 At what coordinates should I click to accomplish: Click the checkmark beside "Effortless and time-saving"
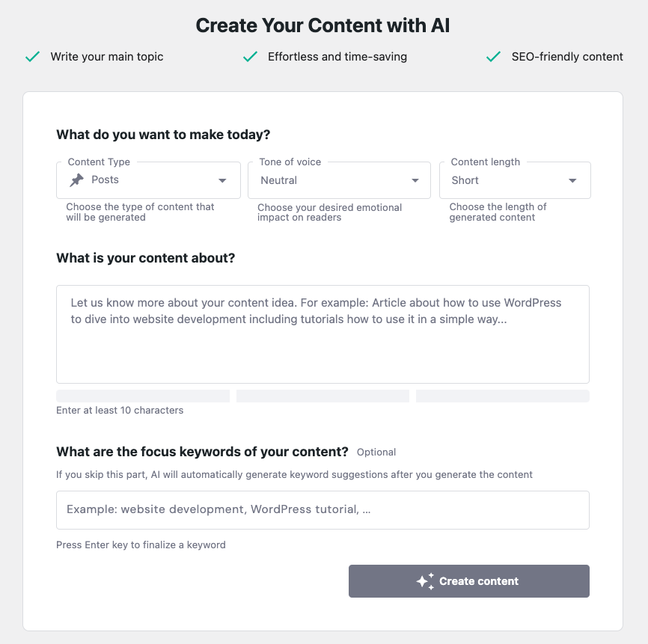tap(250, 56)
